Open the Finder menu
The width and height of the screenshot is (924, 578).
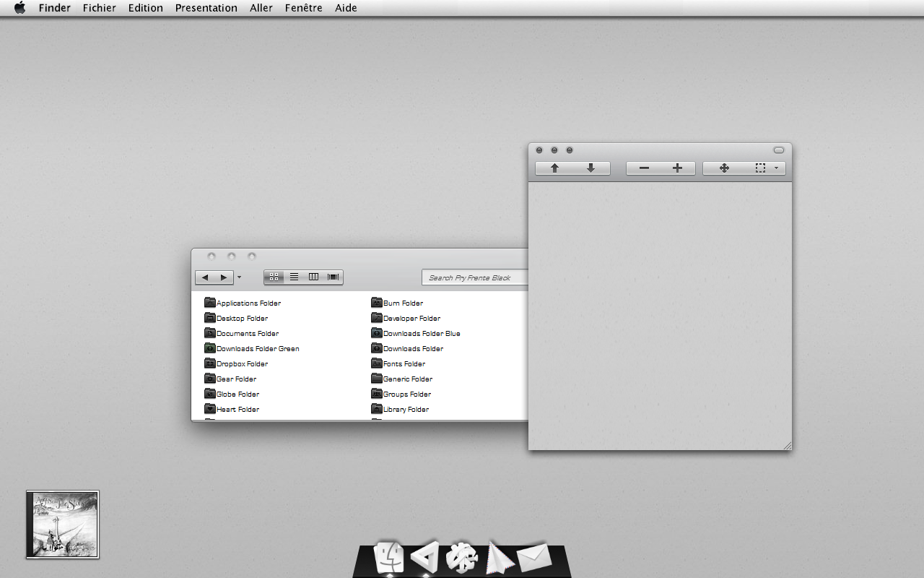point(55,8)
